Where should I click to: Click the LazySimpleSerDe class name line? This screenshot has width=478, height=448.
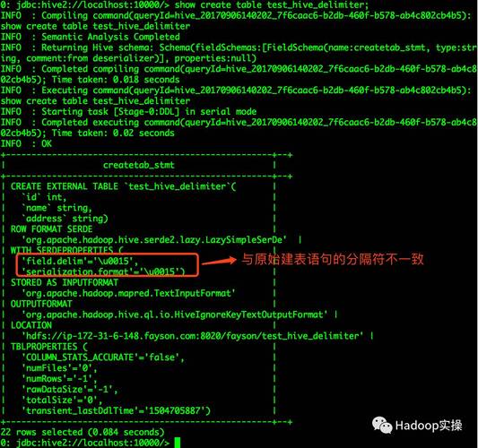(154, 240)
